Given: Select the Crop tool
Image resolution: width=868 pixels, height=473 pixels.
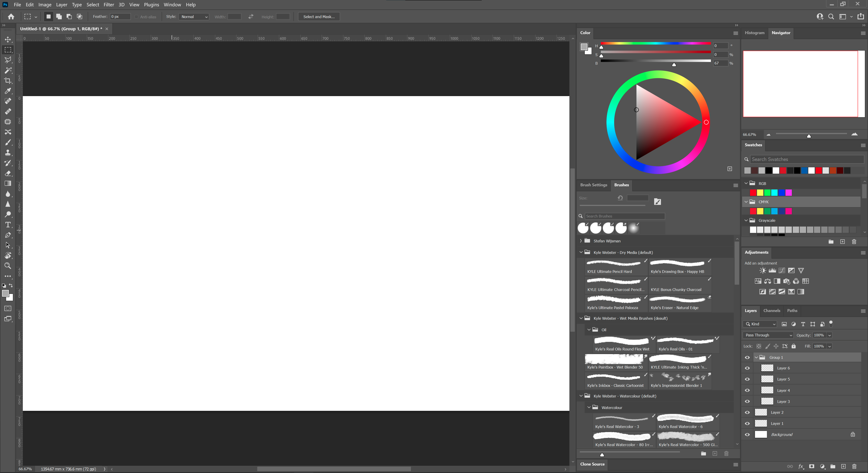Looking at the screenshot, I should click(8, 80).
